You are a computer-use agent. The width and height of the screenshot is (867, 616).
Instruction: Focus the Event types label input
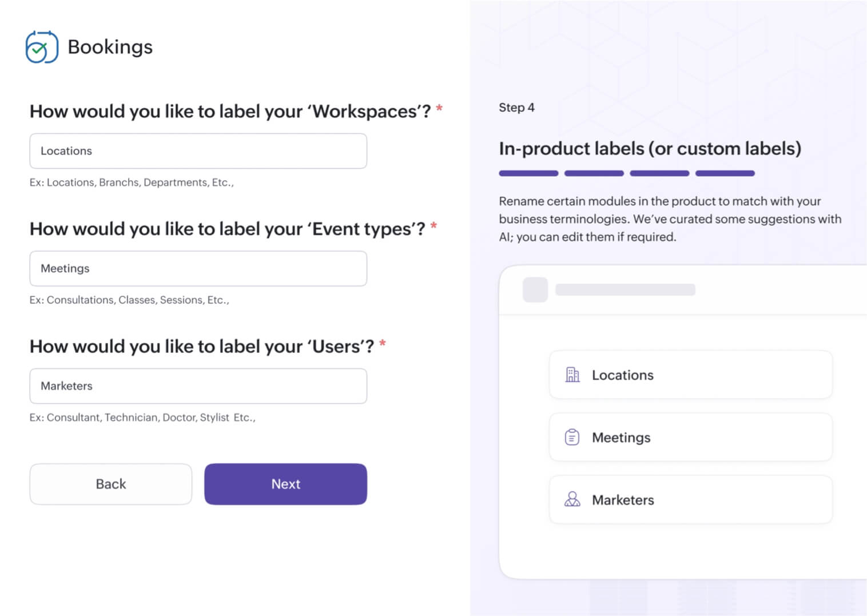point(198,268)
